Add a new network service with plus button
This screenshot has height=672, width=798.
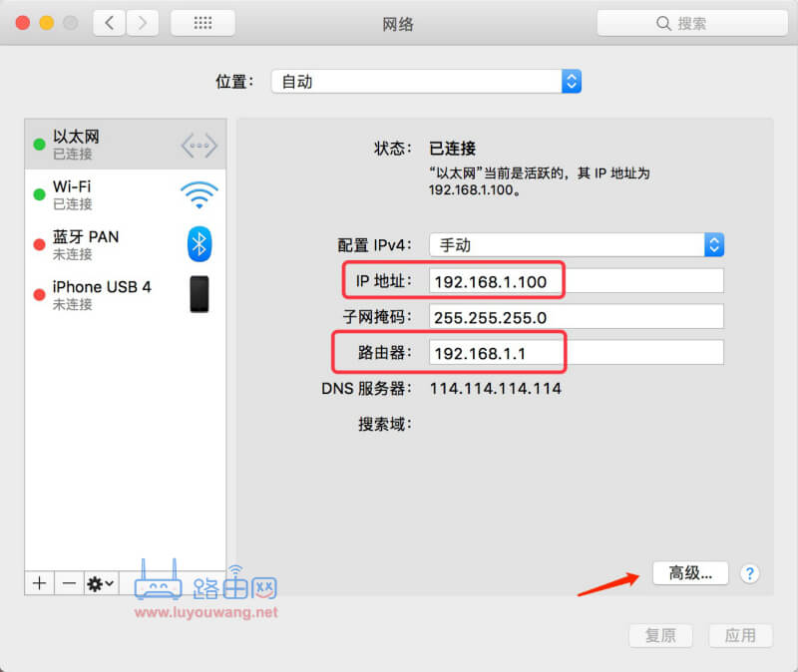coord(39,583)
